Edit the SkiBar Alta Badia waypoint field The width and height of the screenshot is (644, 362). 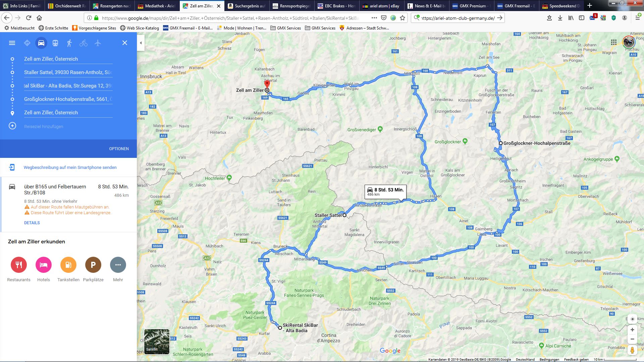[x=68, y=86]
